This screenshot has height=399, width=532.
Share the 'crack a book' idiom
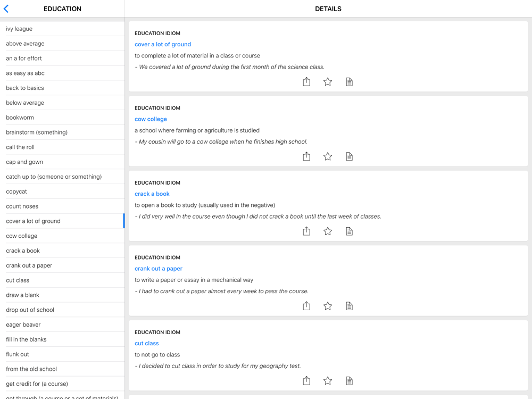click(306, 231)
